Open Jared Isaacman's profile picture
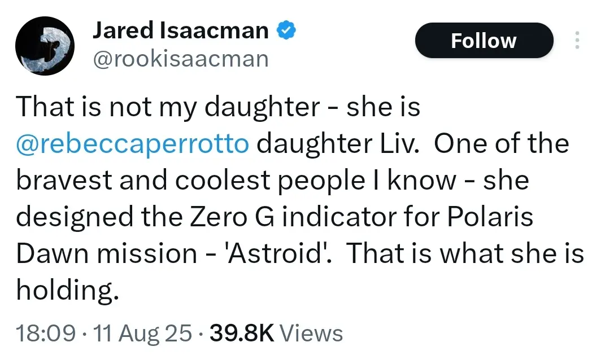This screenshot has height=364, width=605. 45,46
